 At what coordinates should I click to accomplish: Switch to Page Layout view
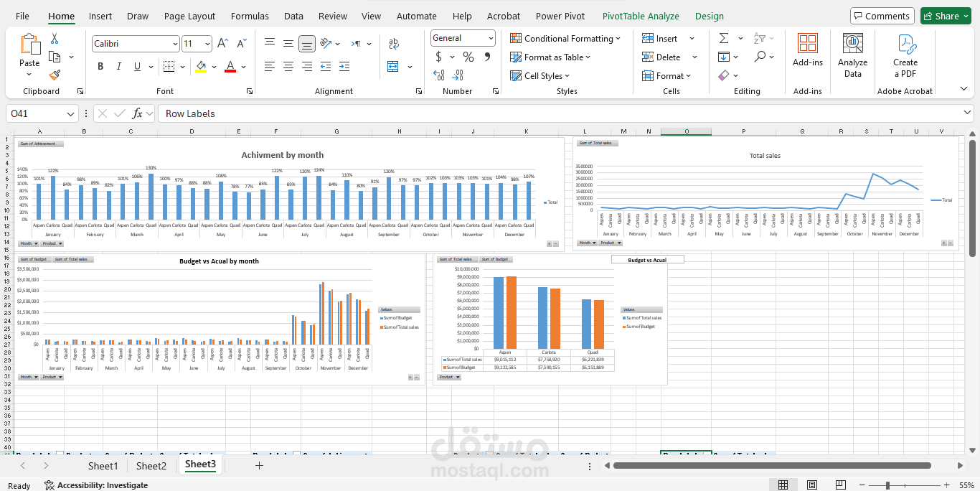(x=811, y=485)
